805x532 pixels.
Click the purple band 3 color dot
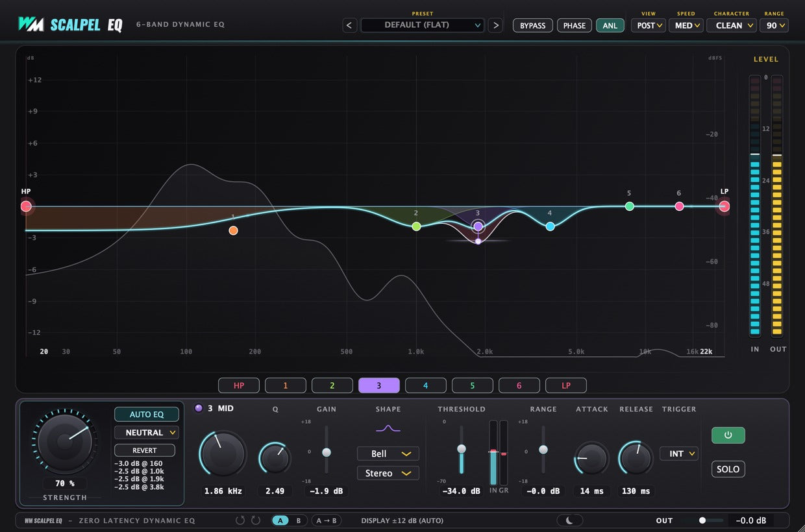(199, 408)
